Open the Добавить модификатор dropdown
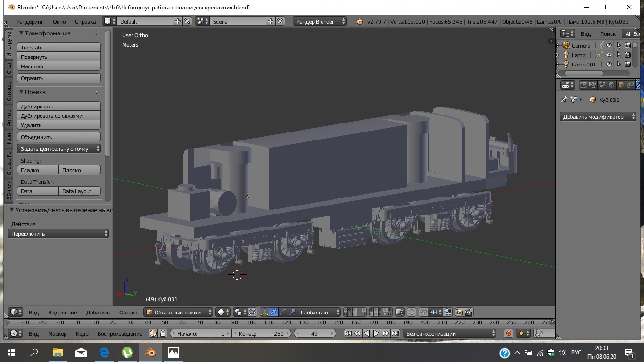 pyautogui.click(x=598, y=117)
